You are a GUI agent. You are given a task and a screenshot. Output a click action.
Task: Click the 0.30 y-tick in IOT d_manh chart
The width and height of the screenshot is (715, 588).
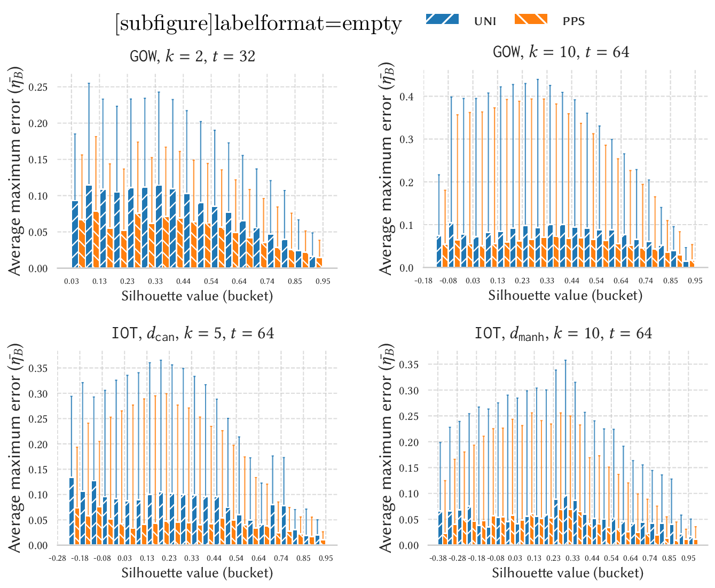(410, 391)
